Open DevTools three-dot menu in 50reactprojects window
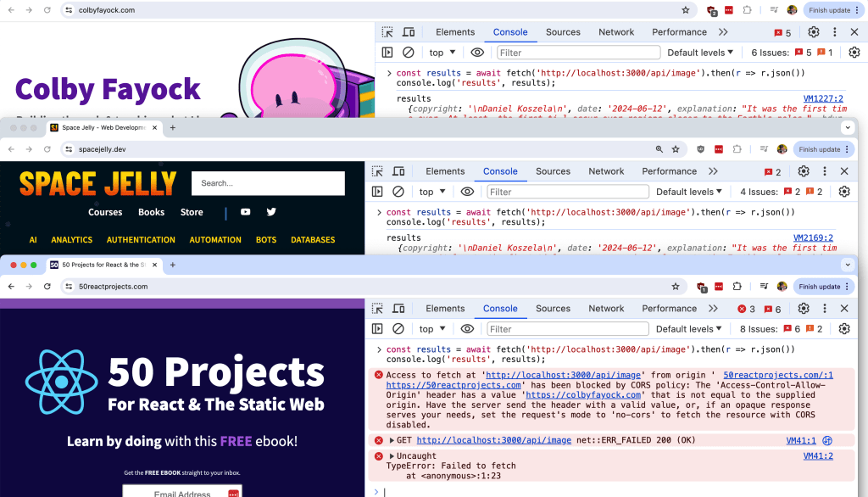This screenshot has height=497, width=868. 825,309
